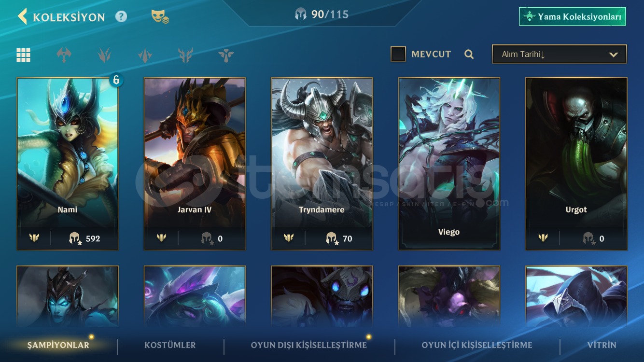Filter champions by the fourth role icon
This screenshot has height=362, width=644.
185,55
